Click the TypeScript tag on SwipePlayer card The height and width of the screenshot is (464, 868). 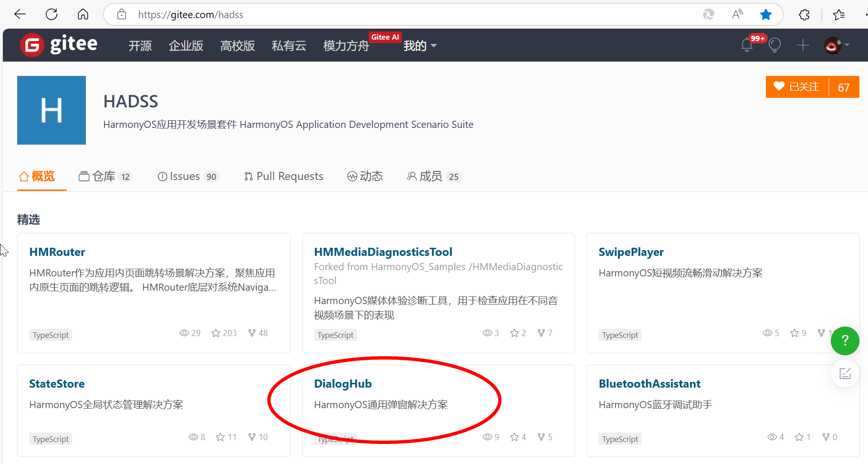click(620, 335)
